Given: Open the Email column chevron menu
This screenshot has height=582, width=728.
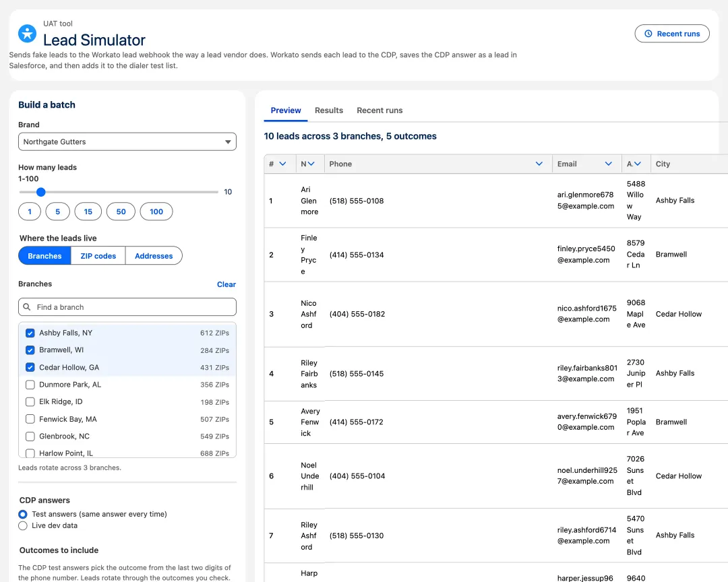Looking at the screenshot, I should [x=608, y=164].
